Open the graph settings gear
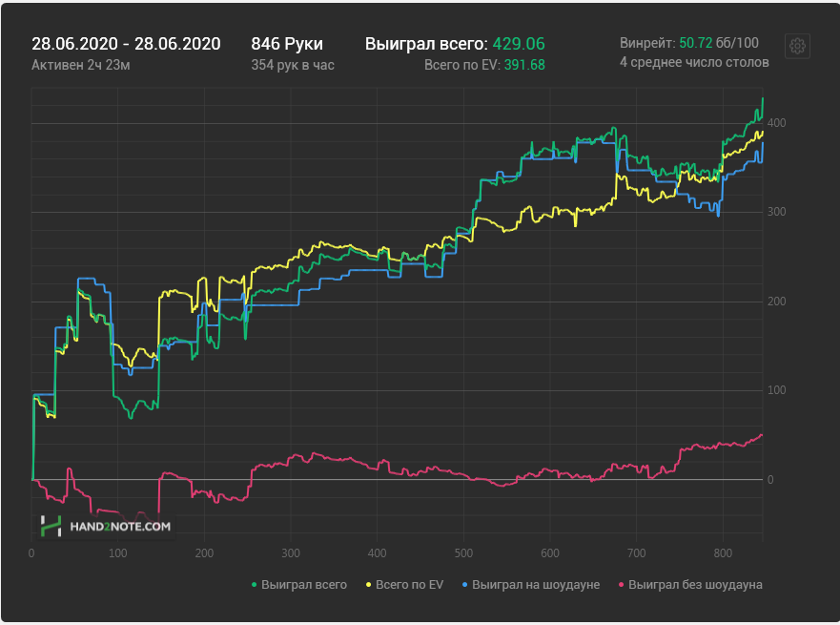The width and height of the screenshot is (840, 625). tap(797, 46)
